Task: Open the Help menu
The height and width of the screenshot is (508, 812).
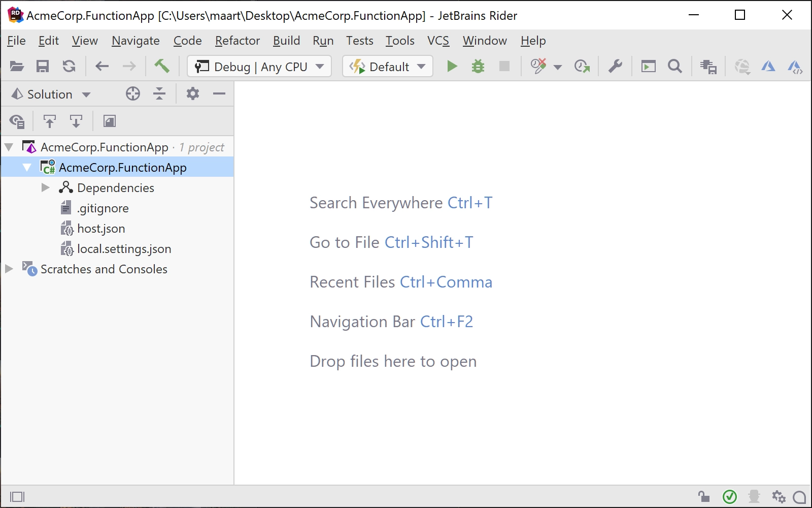Action: click(x=533, y=41)
